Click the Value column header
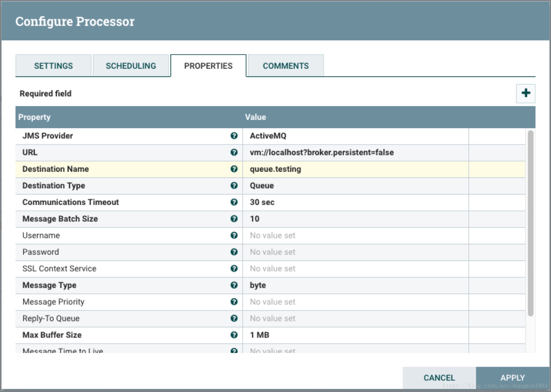Viewport: 551px width, 392px height. 255,117
